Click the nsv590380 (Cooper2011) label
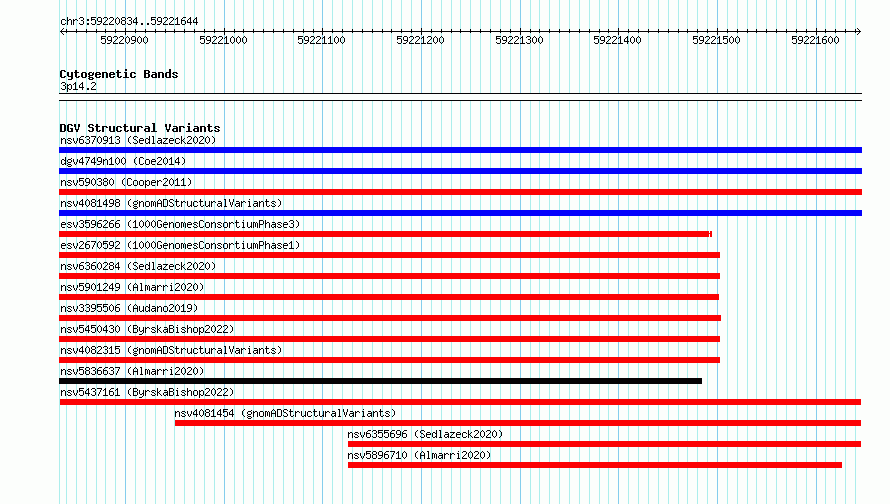890x504 pixels. 126,182
